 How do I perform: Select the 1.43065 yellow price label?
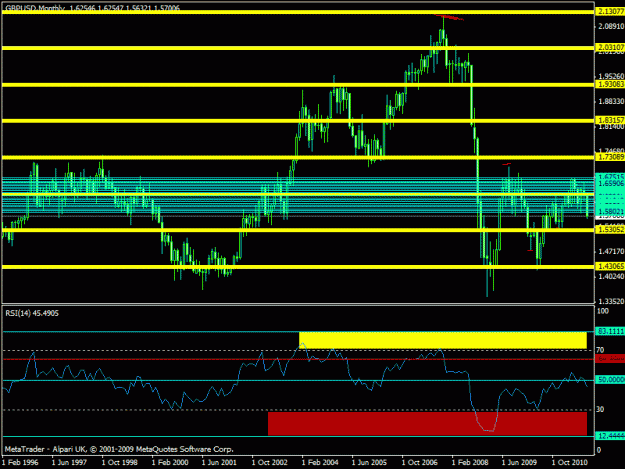610,266
